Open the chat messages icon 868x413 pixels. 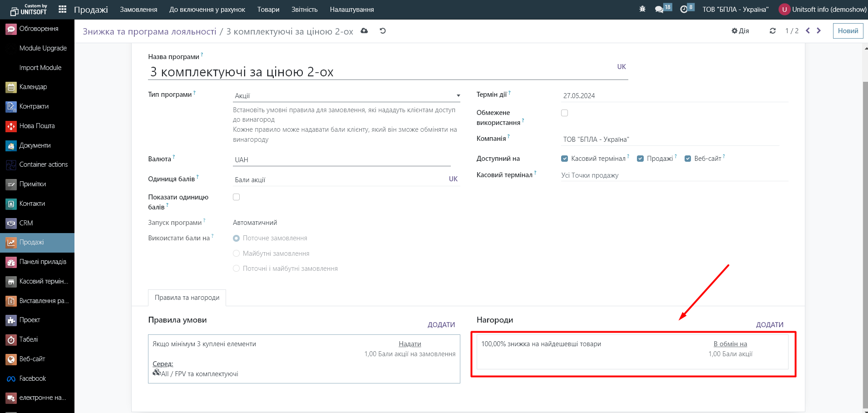pos(659,9)
